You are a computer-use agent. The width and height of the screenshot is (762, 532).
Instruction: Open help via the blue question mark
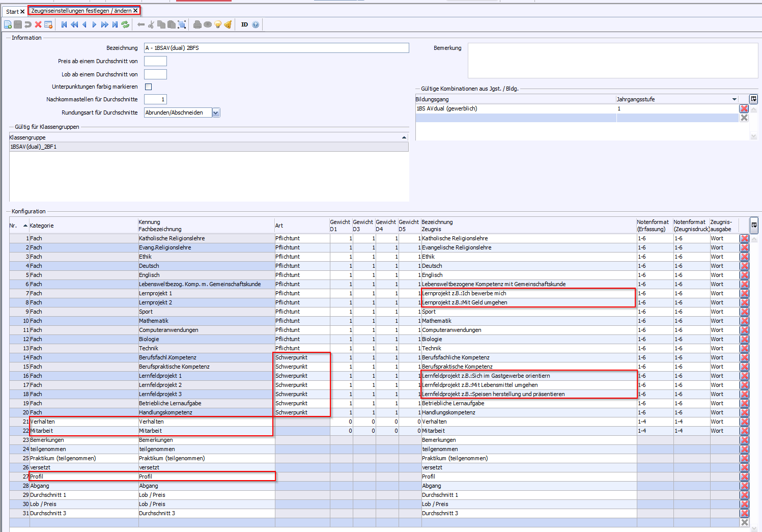[x=256, y=24]
